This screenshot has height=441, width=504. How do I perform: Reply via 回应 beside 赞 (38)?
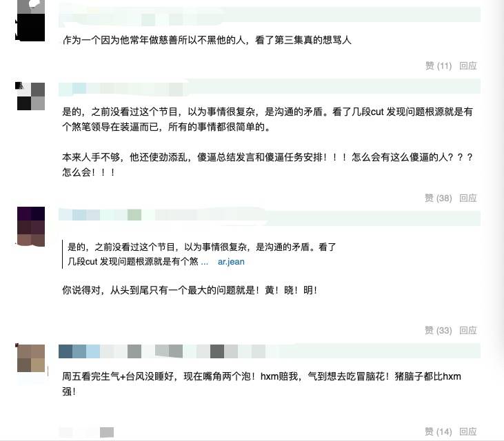[467, 198]
